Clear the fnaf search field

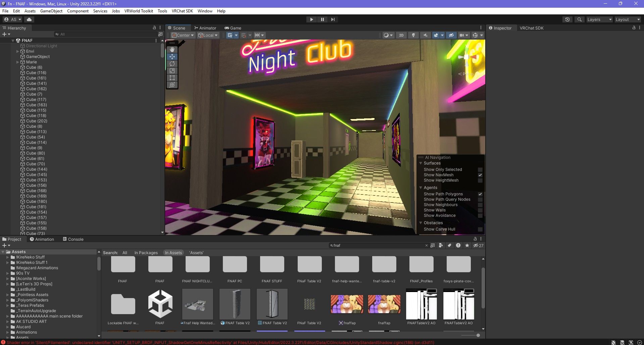tap(427, 245)
